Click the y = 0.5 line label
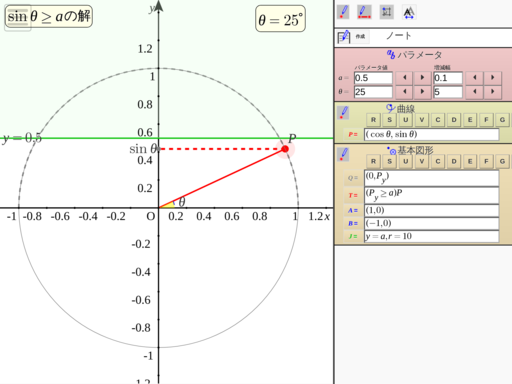Screen dimensions: 512x384 click(22, 138)
